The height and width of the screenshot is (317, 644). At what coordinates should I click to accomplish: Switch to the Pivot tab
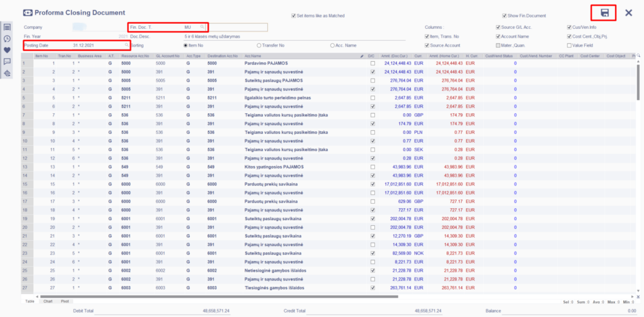click(65, 301)
